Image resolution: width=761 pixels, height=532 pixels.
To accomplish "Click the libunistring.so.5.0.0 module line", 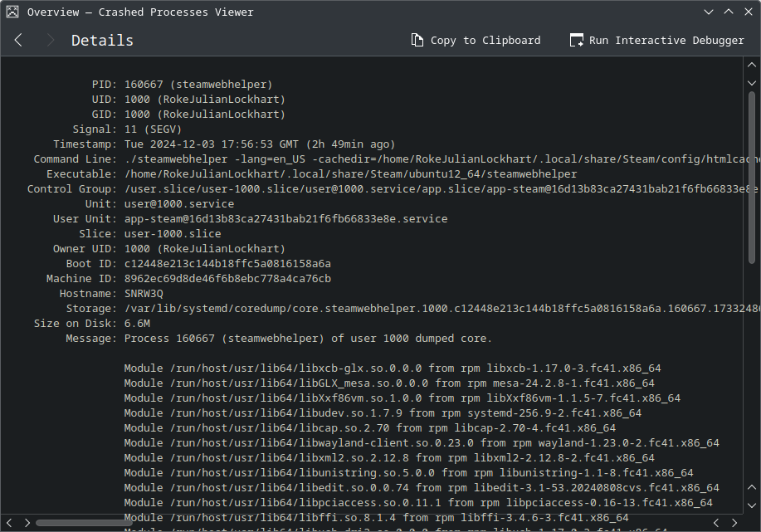I will (408, 473).
